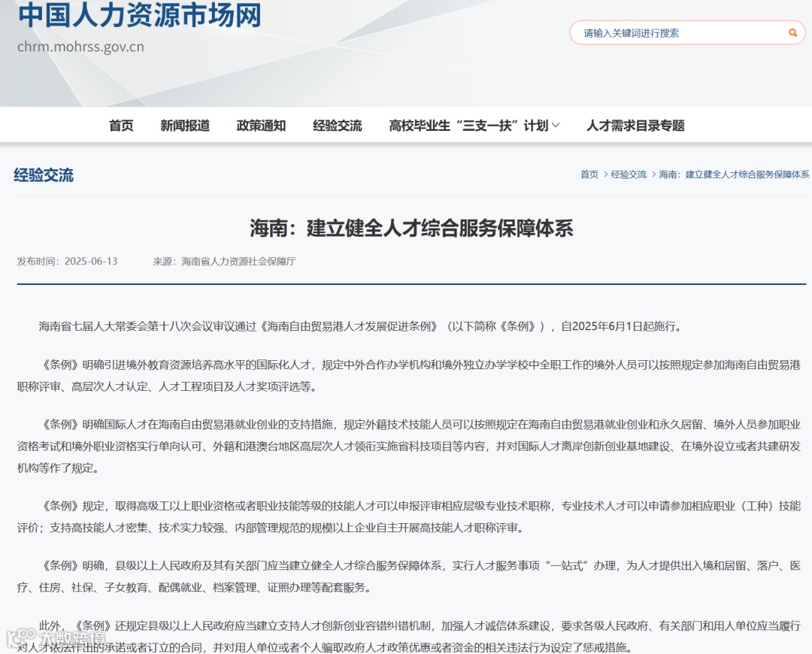Click the 经验交流 section heading

(44, 176)
